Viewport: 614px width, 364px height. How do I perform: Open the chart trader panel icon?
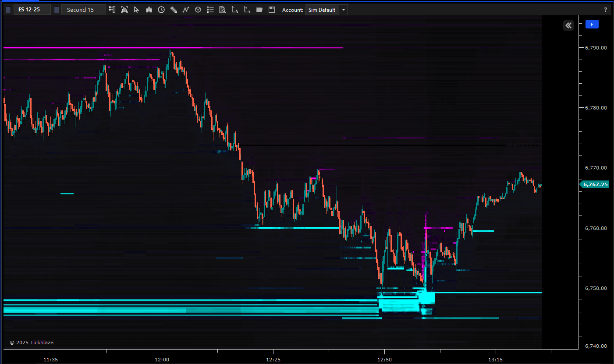(112, 10)
